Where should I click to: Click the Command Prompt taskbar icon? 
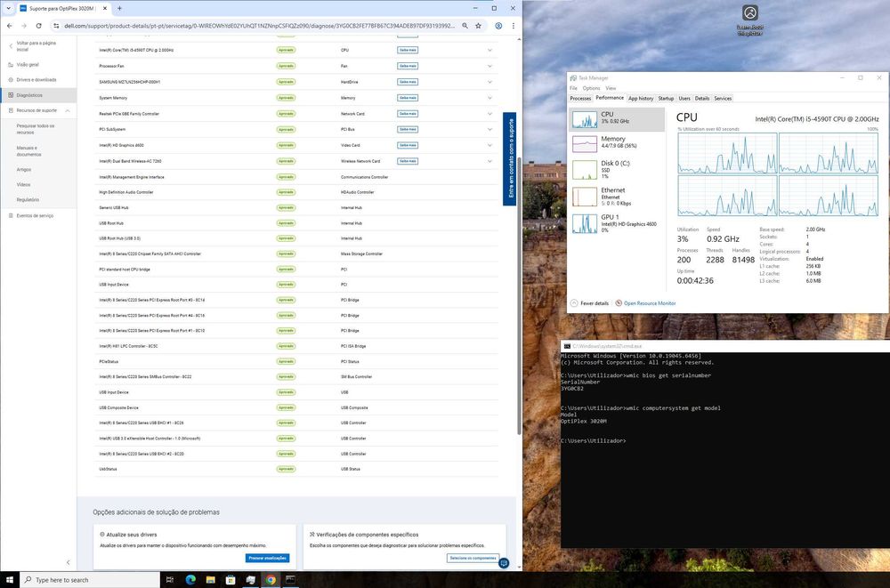[x=290, y=579]
